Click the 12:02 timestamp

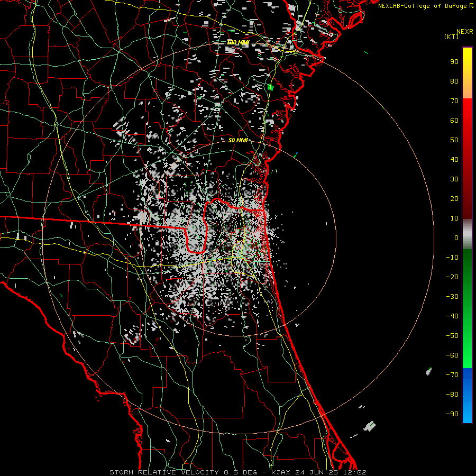(x=354, y=472)
